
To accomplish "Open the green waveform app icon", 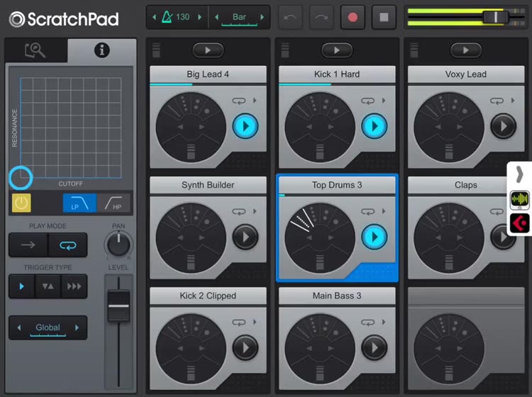I will pyautogui.click(x=519, y=199).
